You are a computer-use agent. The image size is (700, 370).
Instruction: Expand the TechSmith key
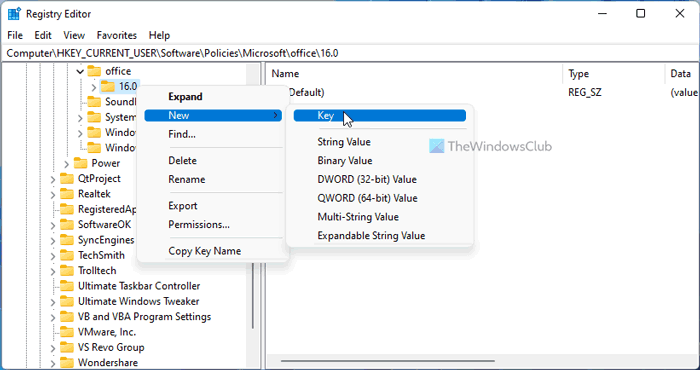point(53,256)
